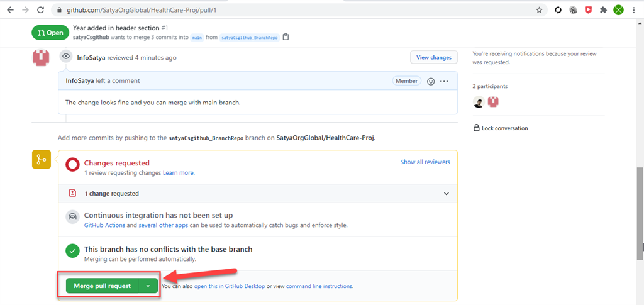Viewport: 644px width, 305px height.
Task: Click the browser address bar URL
Action: [142, 10]
